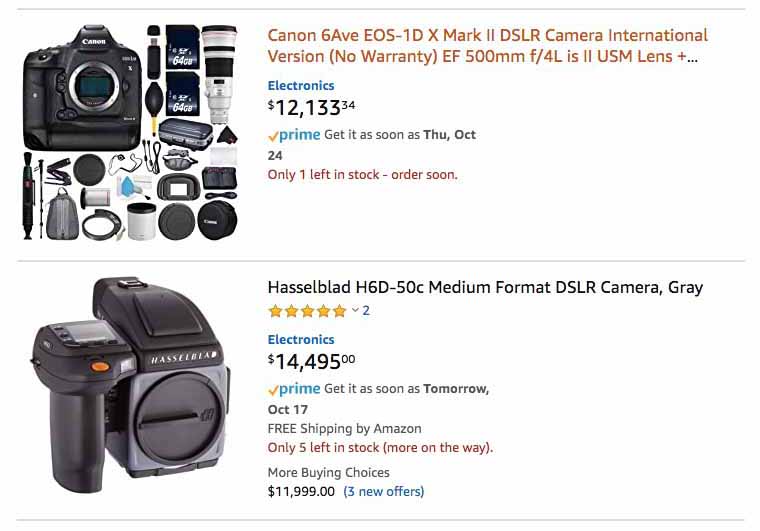Click the Hasselblad camera product image
The height and width of the screenshot is (531, 760).
click(x=131, y=385)
